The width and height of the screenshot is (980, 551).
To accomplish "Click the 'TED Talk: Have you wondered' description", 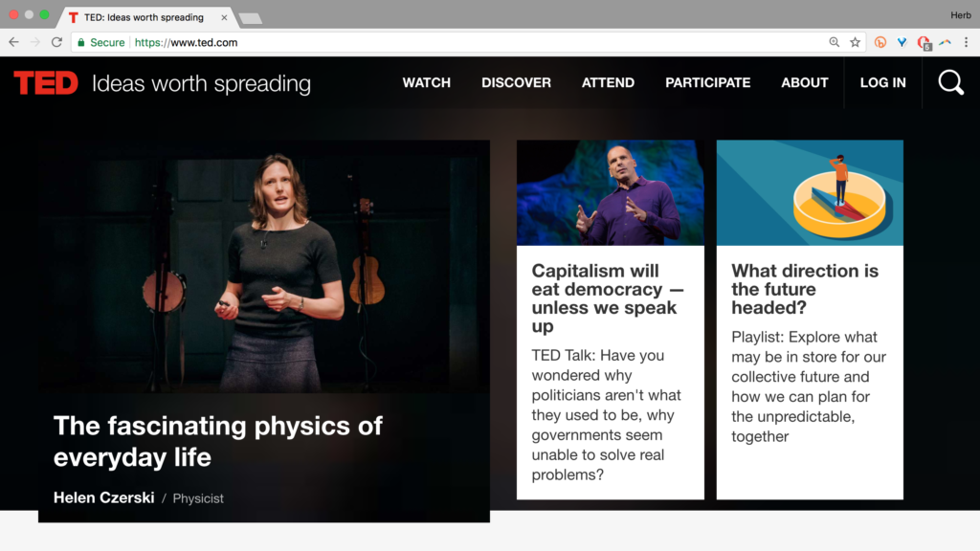I will point(606,415).
